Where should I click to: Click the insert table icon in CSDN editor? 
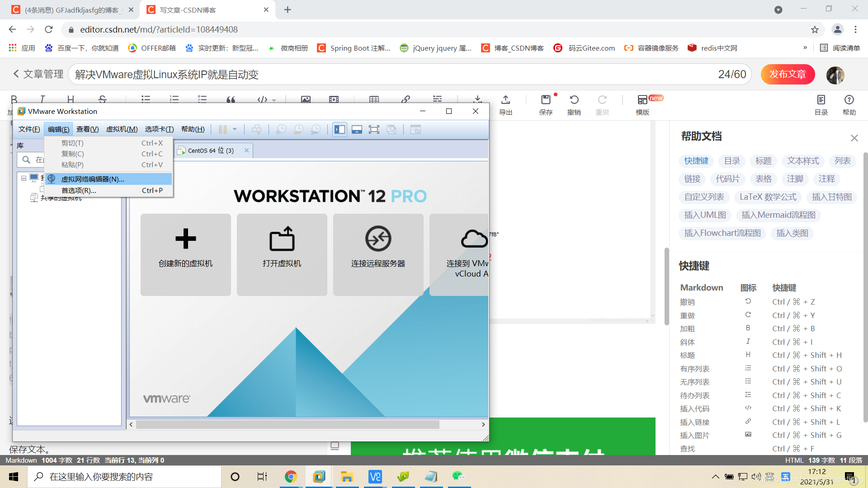point(374,99)
